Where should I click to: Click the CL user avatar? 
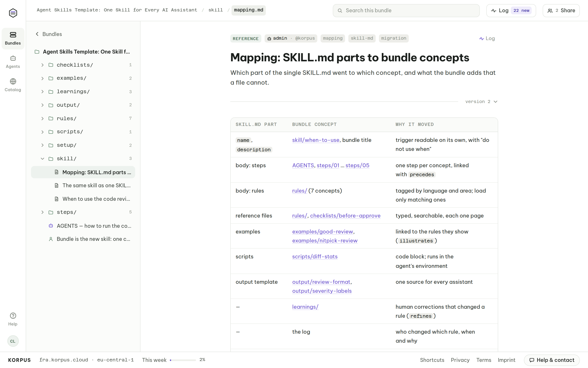(x=13, y=341)
